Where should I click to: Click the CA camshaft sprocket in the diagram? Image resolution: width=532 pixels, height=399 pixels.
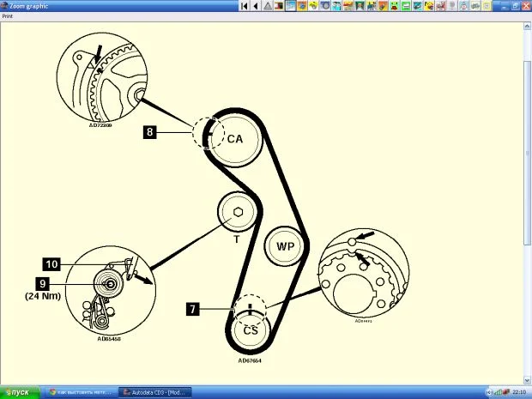point(234,138)
